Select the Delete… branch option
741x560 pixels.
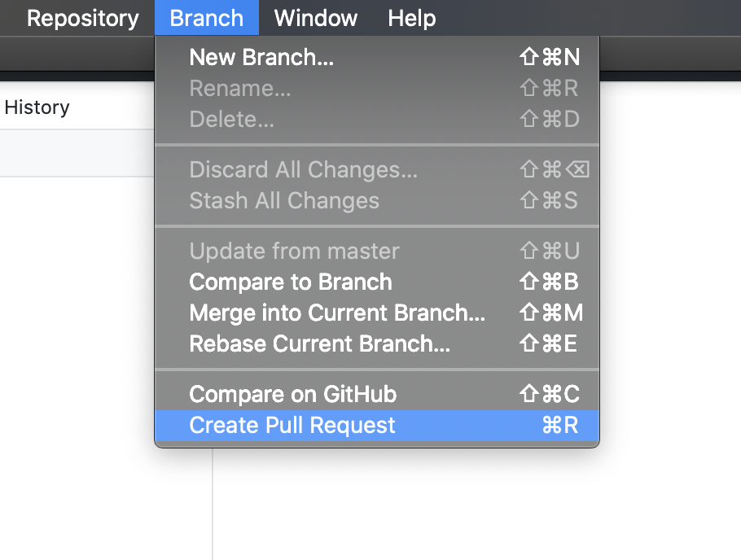(231, 120)
